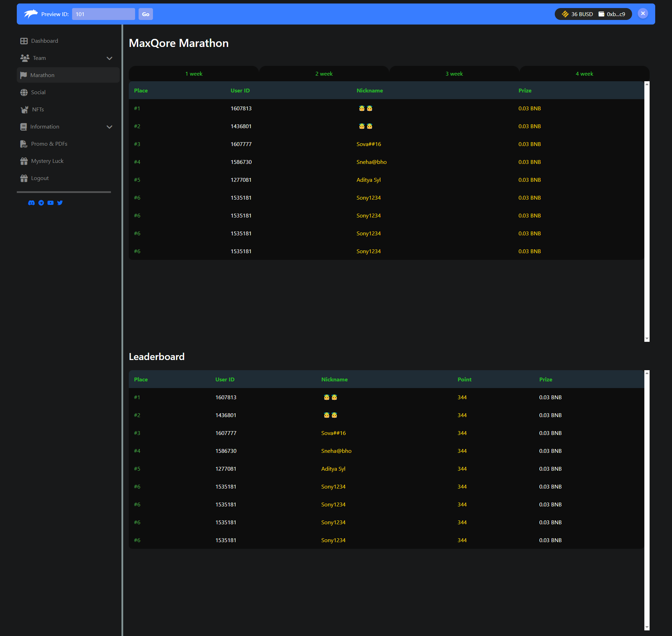Click user ID 1277081 in Leaderboard table
672x636 pixels.
226,469
